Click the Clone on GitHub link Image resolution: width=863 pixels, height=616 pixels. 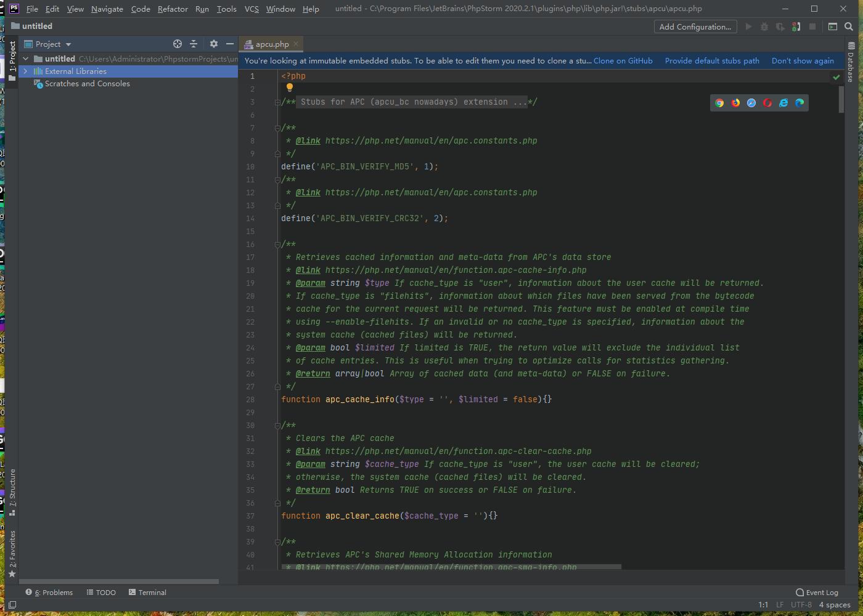pyautogui.click(x=623, y=61)
